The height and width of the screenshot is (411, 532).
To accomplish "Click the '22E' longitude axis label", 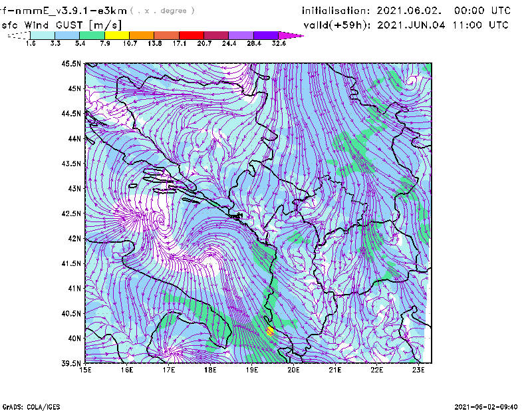I will pos(377,370).
